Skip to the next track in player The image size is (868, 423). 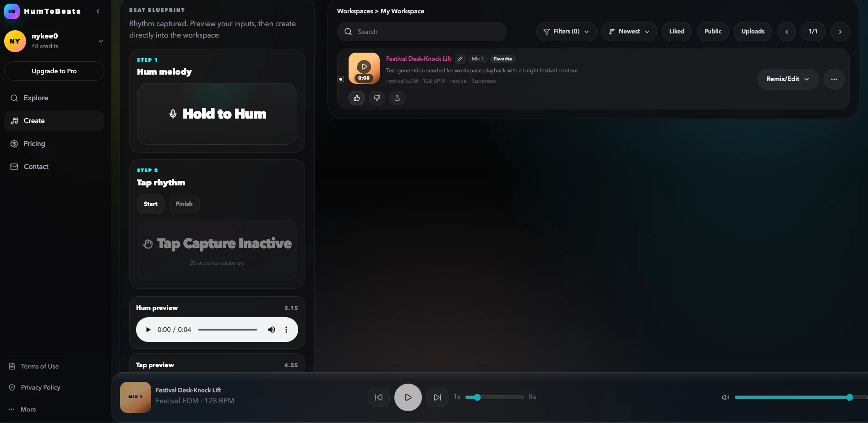(x=437, y=397)
